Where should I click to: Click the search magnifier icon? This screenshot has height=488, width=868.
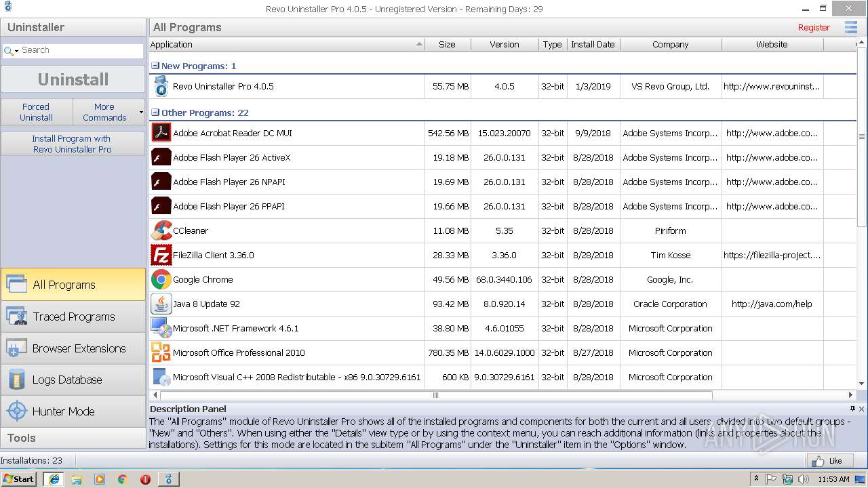click(8, 51)
